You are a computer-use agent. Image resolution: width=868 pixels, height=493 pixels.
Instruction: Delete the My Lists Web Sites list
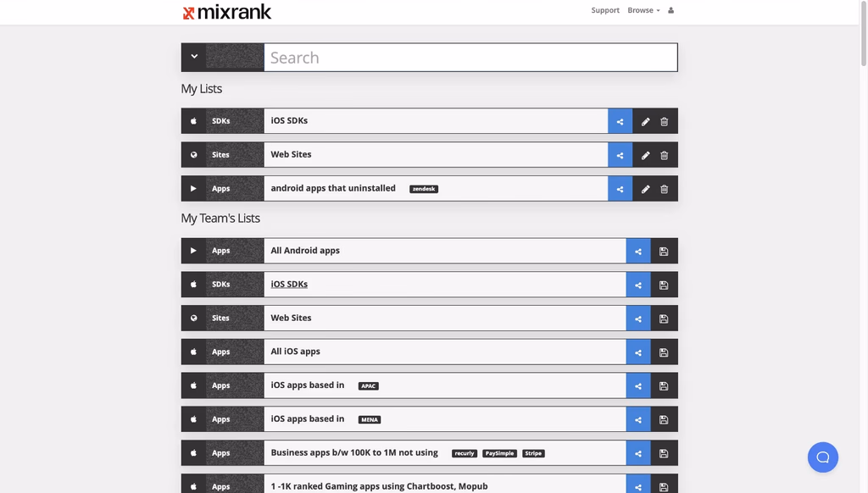(665, 156)
